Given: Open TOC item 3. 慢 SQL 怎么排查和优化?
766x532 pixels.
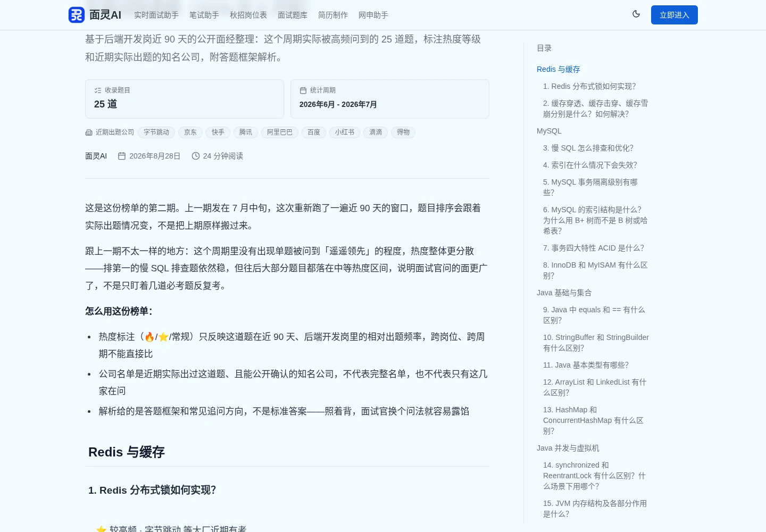Looking at the screenshot, I should (x=588, y=148).
